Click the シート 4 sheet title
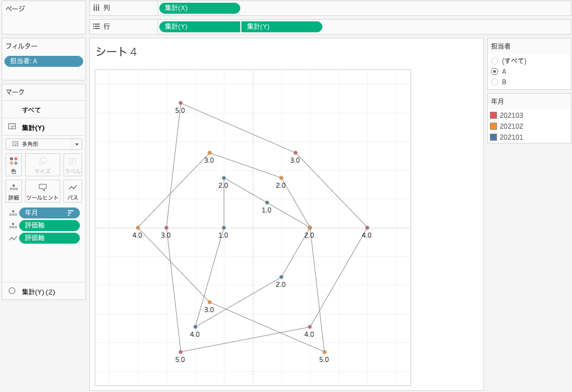The height and width of the screenshot is (392, 572). pos(116,52)
